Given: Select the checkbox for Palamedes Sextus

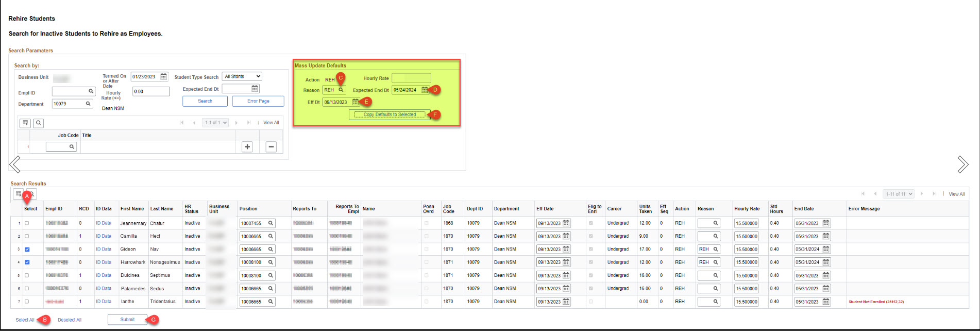Looking at the screenshot, I should click(x=27, y=289).
